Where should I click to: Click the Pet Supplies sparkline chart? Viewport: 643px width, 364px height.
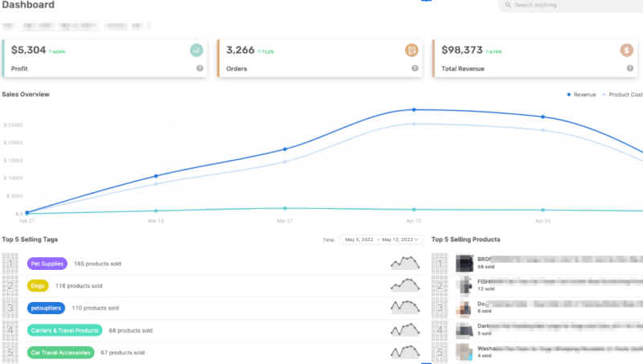[x=405, y=263]
